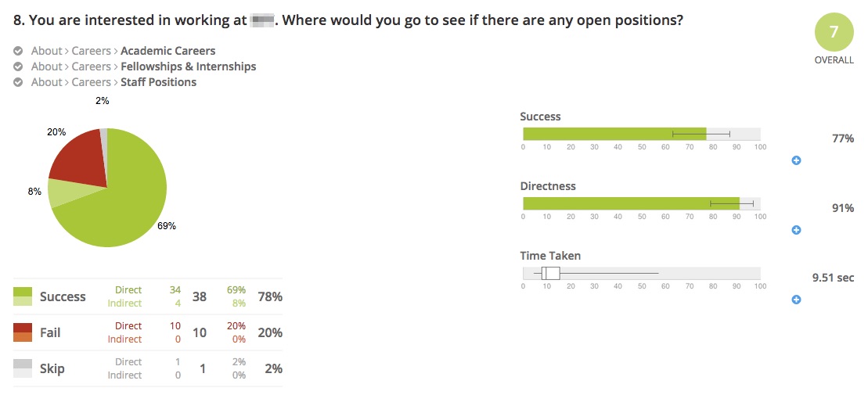The height and width of the screenshot is (395, 868).
Task: Click checkmark icon beside Staff Positions
Action: tap(18, 82)
